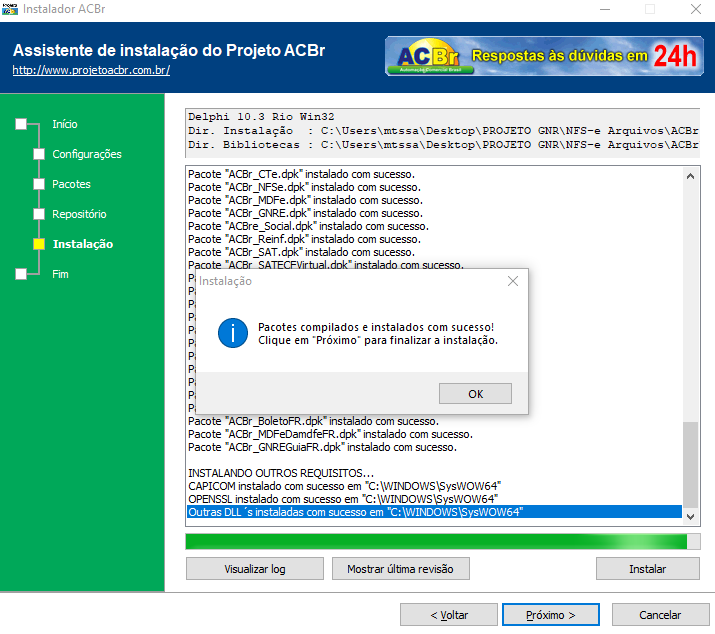Screen dimensions: 715x634
Task: Click Mostrar última revisão
Action: [x=400, y=569]
